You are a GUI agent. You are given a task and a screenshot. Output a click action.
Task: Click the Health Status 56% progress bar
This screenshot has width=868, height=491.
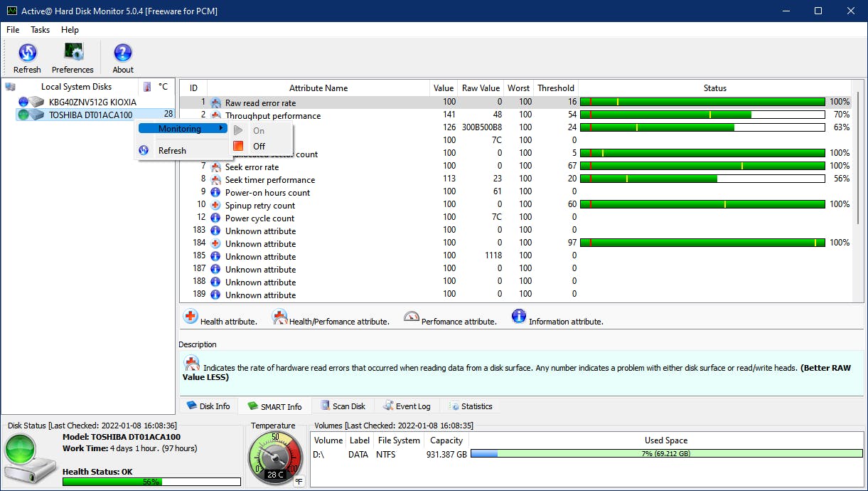coord(151,482)
